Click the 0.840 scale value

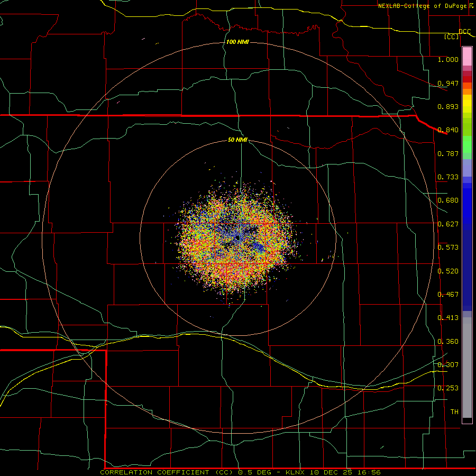pos(448,130)
